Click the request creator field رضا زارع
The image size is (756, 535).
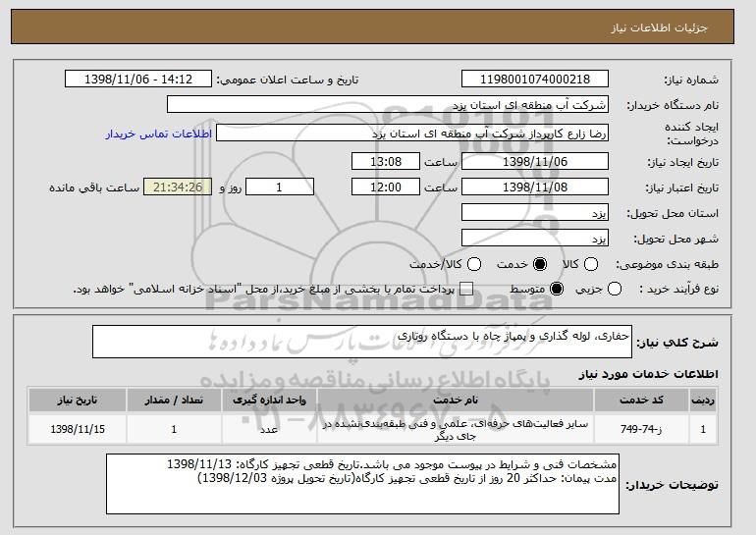[412, 134]
